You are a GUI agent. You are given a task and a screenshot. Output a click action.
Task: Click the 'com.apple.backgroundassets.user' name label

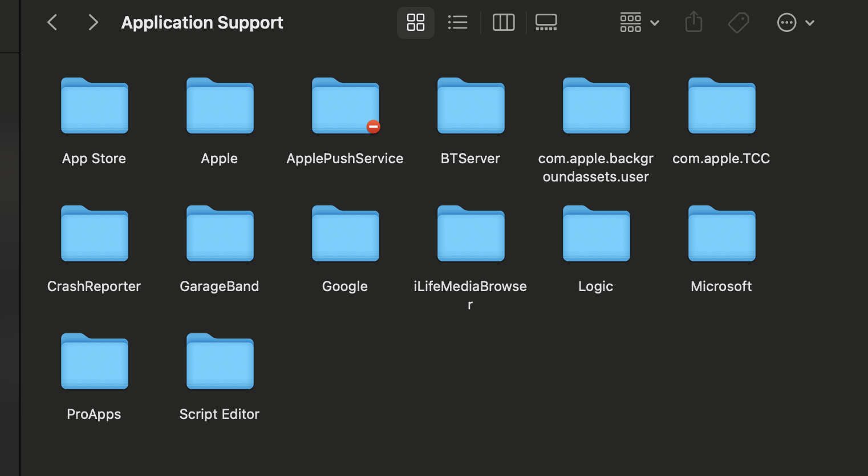tap(596, 168)
